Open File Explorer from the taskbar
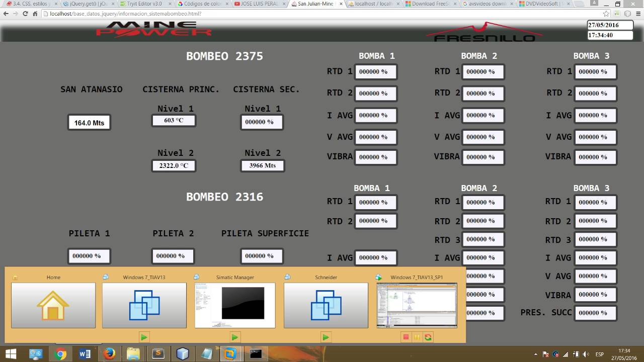Viewport: 644px width, 362px height. 134,354
